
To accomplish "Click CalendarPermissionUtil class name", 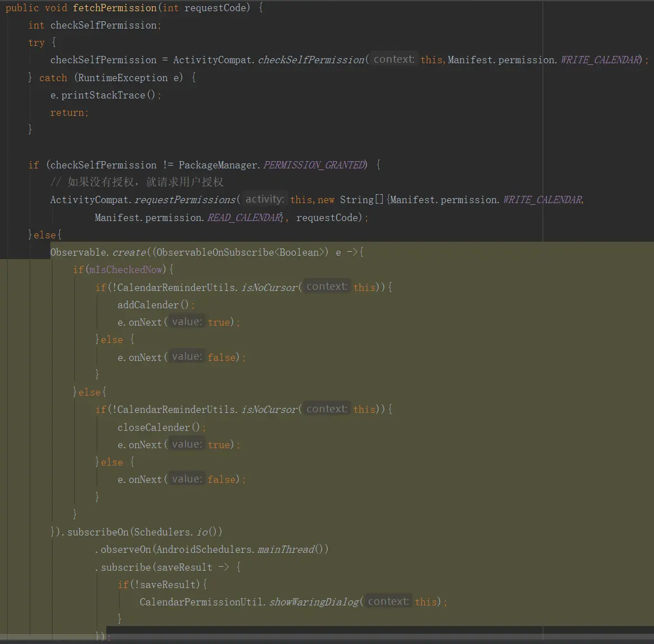I will [x=201, y=603].
